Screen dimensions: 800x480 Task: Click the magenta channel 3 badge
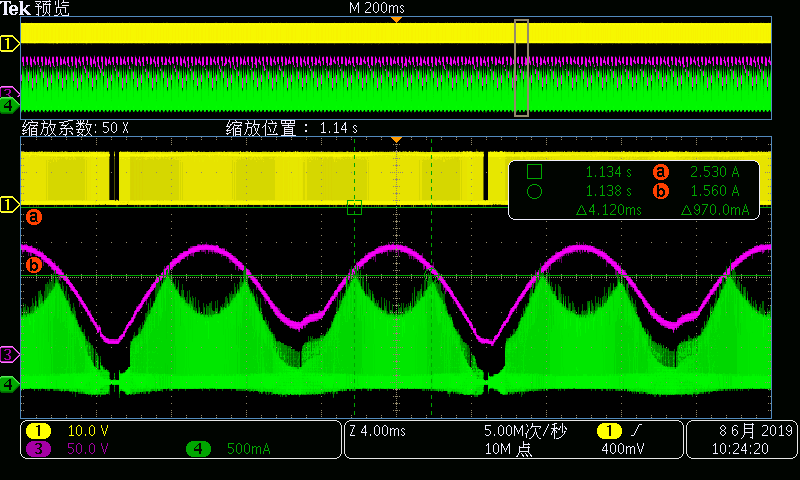pyautogui.click(x=38, y=449)
